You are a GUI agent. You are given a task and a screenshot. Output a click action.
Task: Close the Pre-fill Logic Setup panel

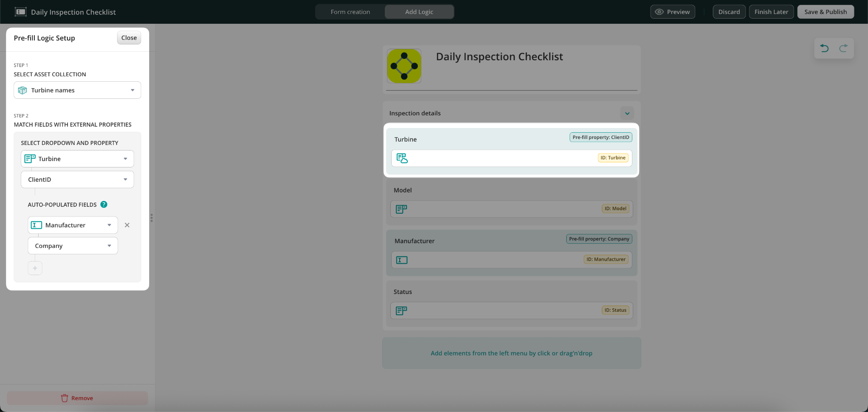129,38
